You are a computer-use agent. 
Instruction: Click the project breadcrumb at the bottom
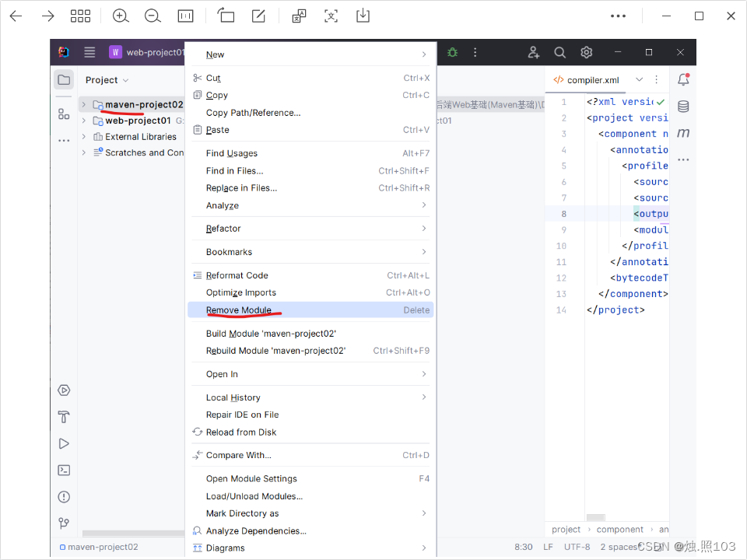[x=566, y=529]
